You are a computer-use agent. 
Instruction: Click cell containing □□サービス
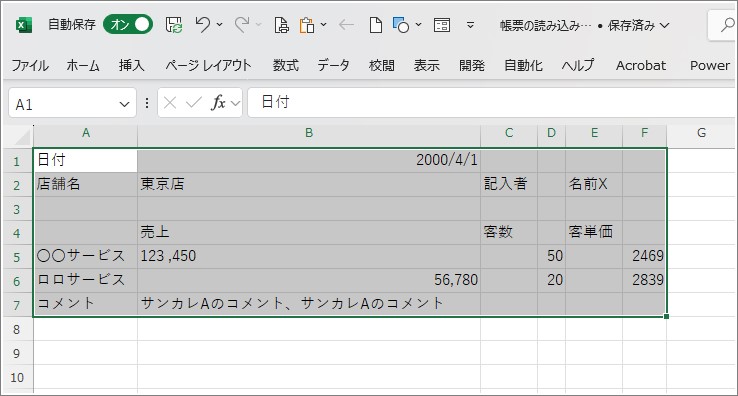point(85,280)
